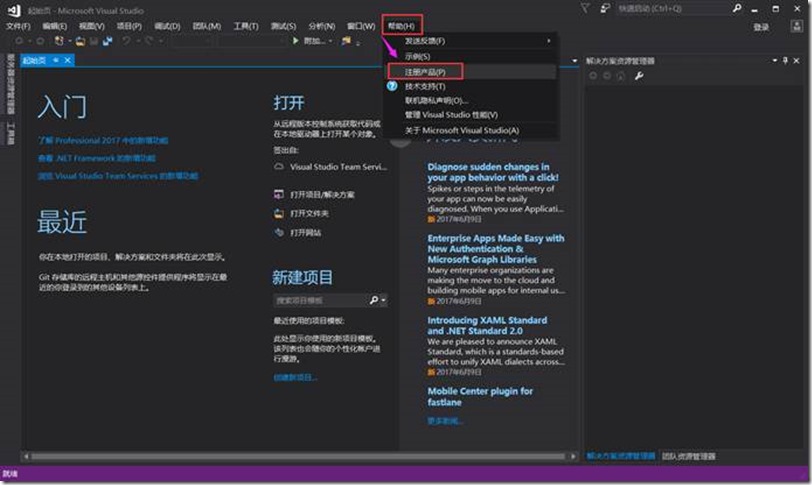The height and width of the screenshot is (485, 812).
Task: Open the toolbar overflow options dropdown
Action: point(358,42)
